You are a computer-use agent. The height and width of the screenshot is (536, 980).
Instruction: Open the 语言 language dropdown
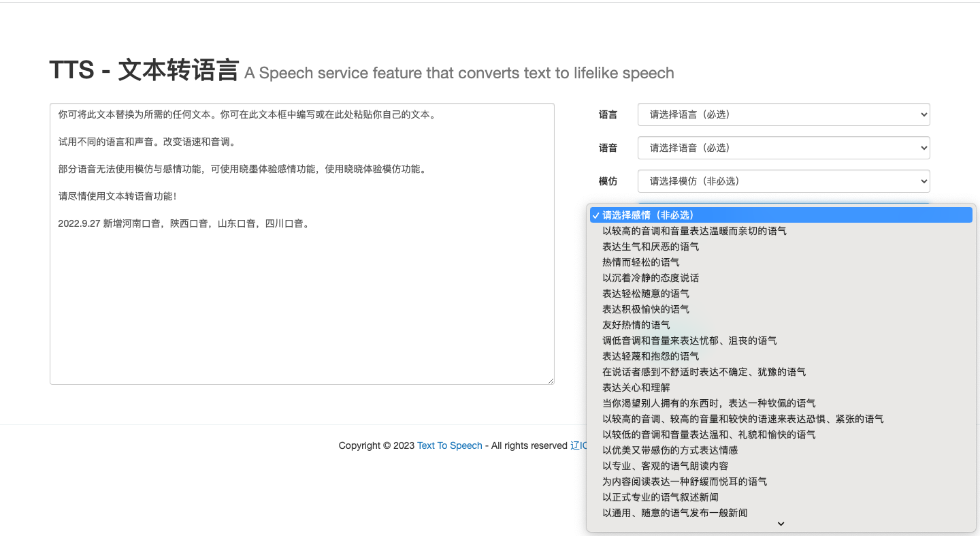[x=783, y=114]
